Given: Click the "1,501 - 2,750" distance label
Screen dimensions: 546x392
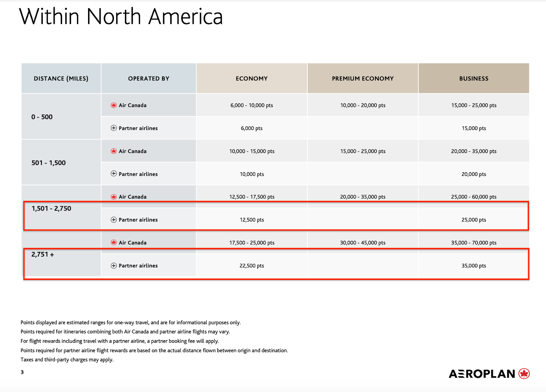Looking at the screenshot, I should [52, 209].
